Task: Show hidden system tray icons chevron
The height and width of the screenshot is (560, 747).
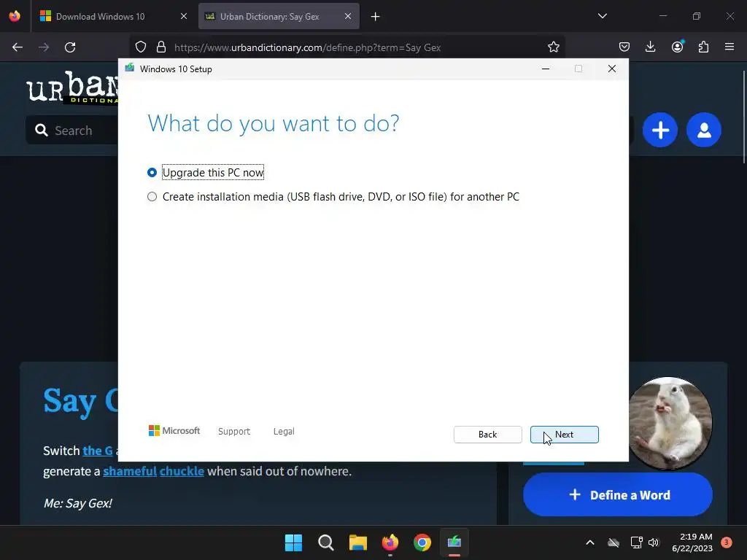Action: click(589, 542)
